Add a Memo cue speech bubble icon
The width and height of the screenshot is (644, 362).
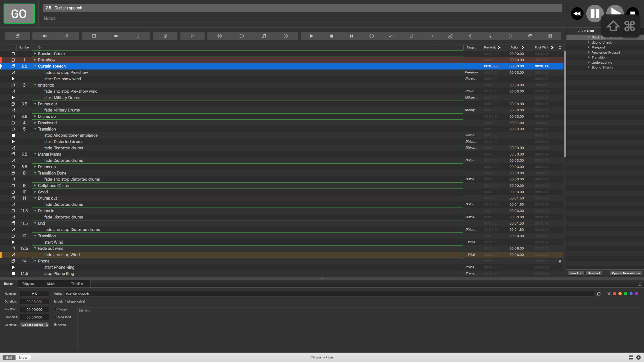pyautogui.click(x=530, y=36)
